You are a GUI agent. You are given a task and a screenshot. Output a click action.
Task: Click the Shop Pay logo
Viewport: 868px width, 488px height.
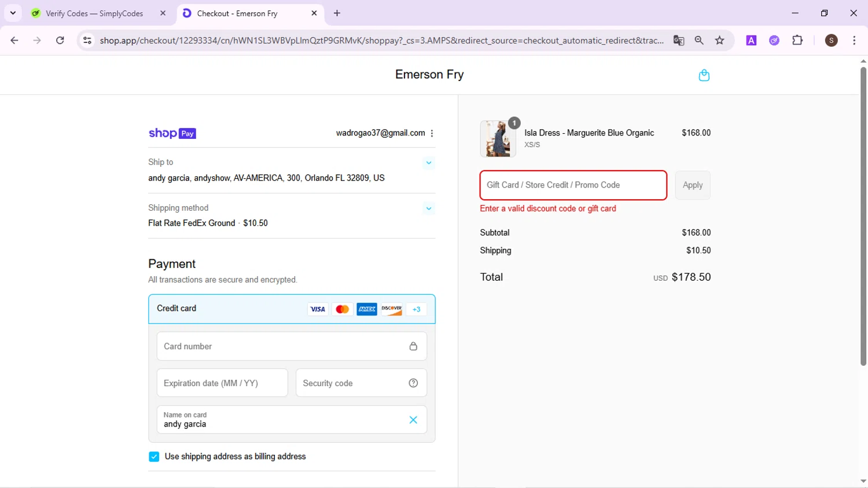click(x=172, y=133)
